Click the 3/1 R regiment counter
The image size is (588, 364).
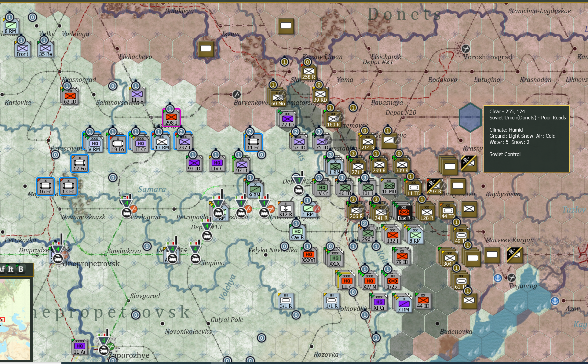click(286, 301)
